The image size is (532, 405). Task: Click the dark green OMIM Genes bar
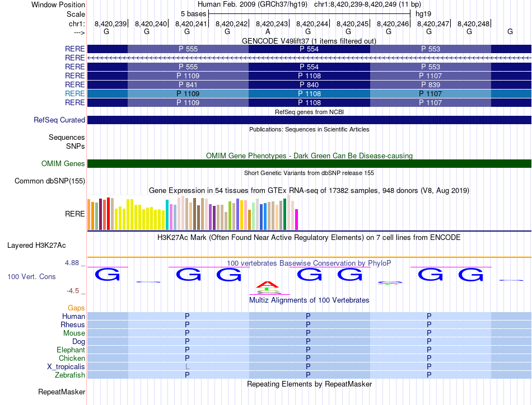coord(309,164)
